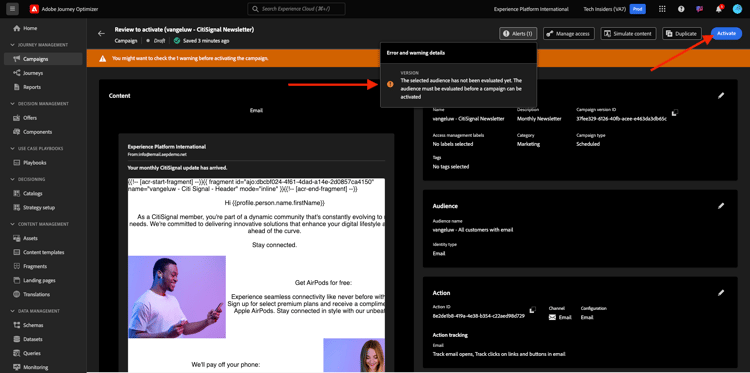Copy the campaign version ID

click(x=675, y=113)
